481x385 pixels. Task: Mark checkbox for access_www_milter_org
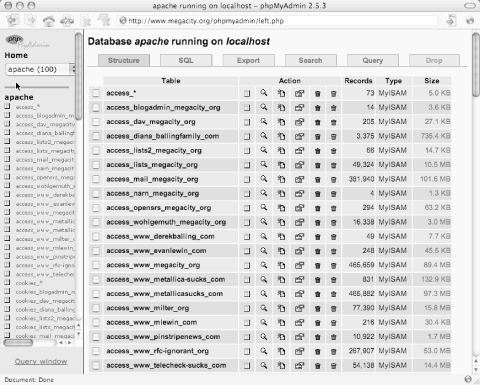(x=96, y=308)
